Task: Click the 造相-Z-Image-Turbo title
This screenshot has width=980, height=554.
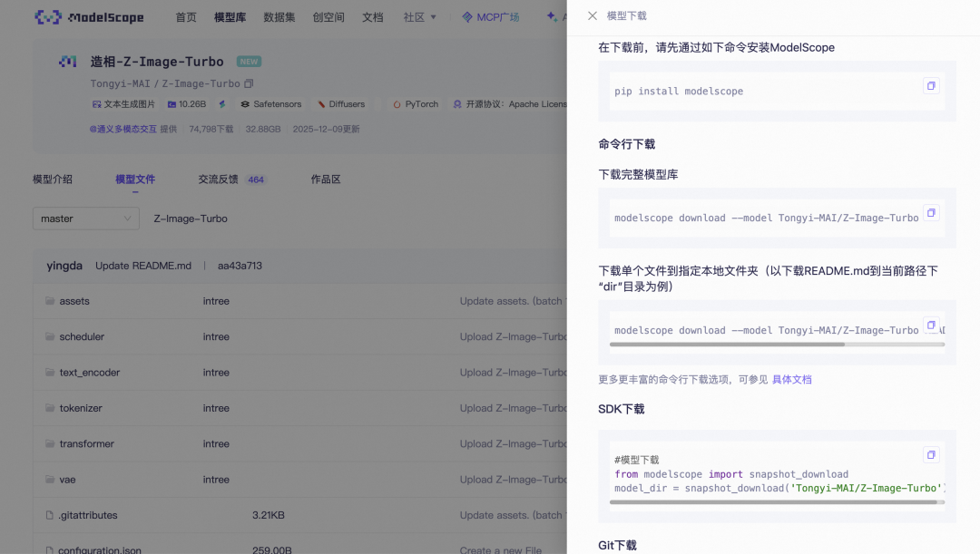Action: (x=157, y=62)
